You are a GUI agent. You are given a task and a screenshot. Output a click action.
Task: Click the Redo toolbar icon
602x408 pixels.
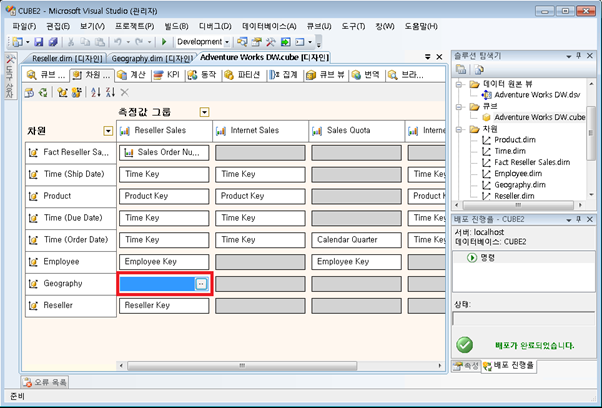point(139,41)
